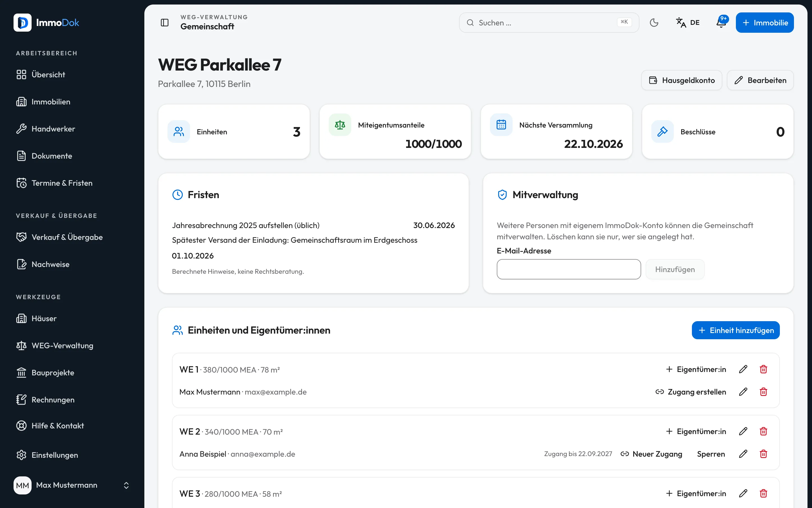This screenshot has width=812, height=508.
Task: Click the Hinzufügen button
Action: [x=675, y=269]
